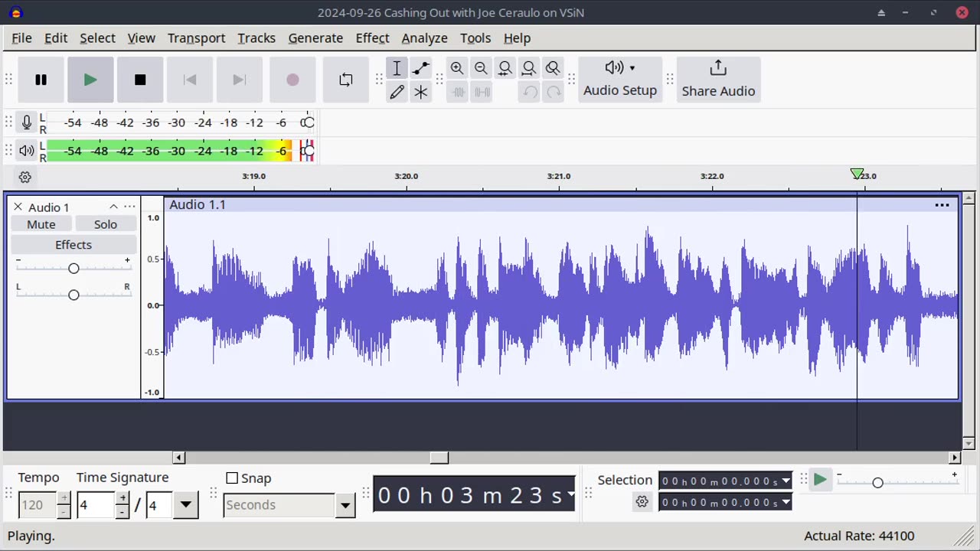The width and height of the screenshot is (980, 551).
Task: Enable the Snap checkbox
Action: 232,478
